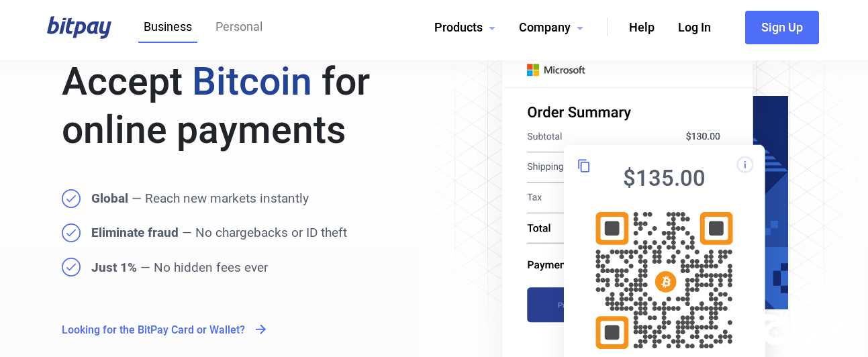Click the Global checkmark icon

click(71, 199)
